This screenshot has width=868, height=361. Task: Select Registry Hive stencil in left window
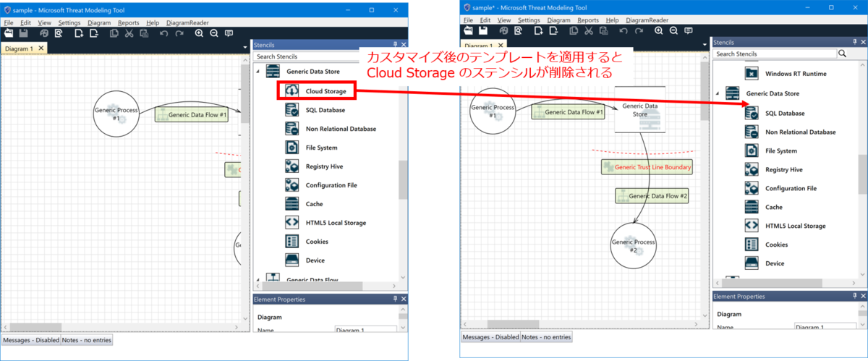315,166
